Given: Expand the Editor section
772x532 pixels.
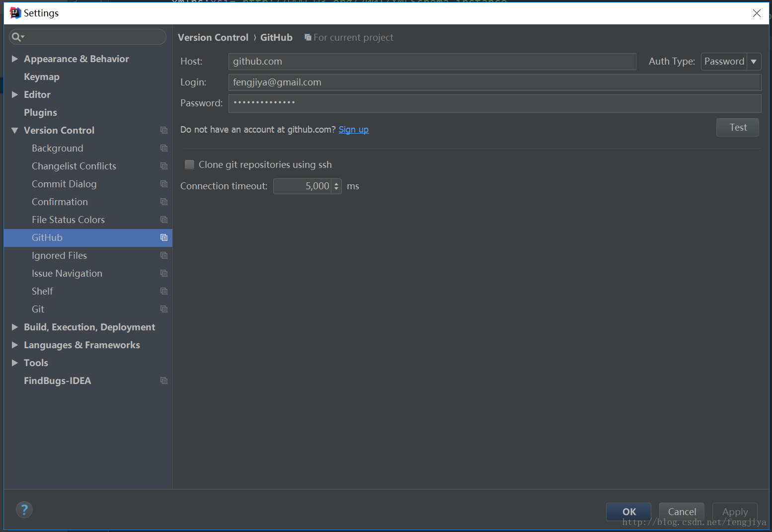Looking at the screenshot, I should (x=15, y=94).
